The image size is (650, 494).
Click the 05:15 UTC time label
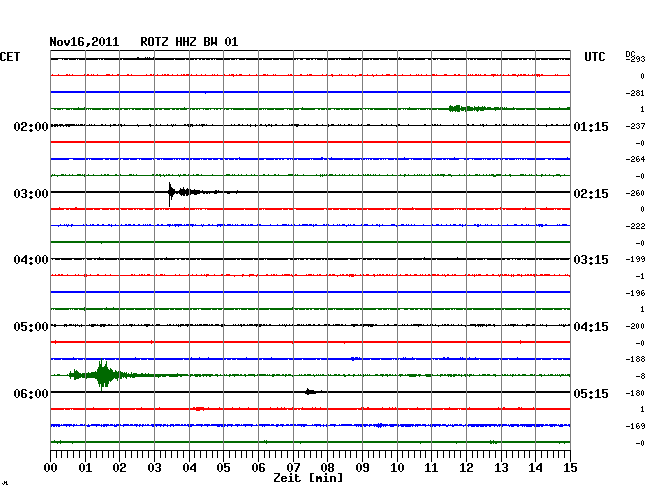(x=591, y=393)
